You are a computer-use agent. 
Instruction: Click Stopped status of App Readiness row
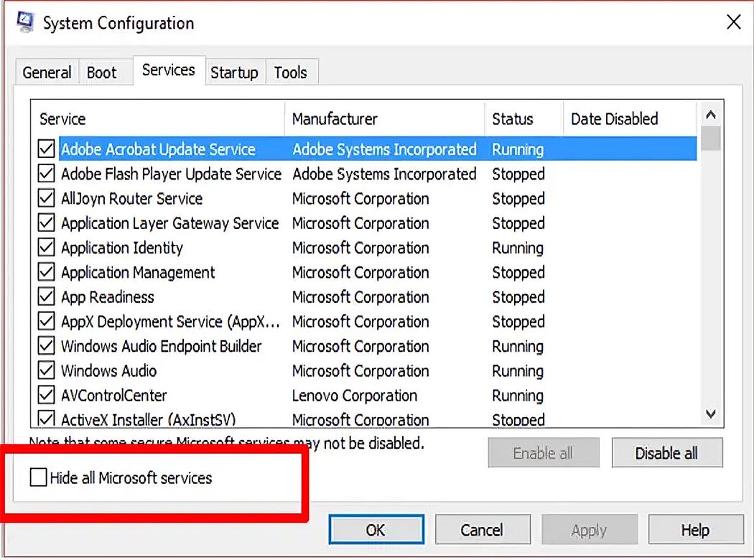[x=518, y=297]
